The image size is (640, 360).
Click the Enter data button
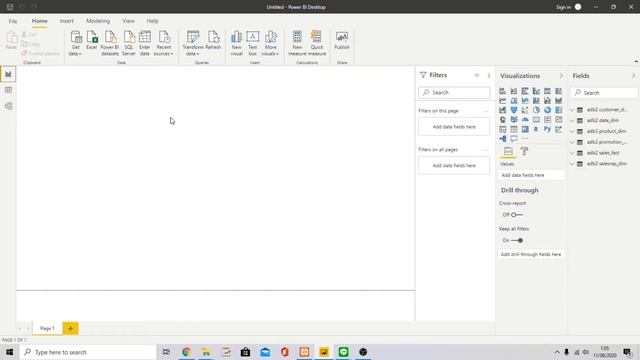pyautogui.click(x=144, y=43)
